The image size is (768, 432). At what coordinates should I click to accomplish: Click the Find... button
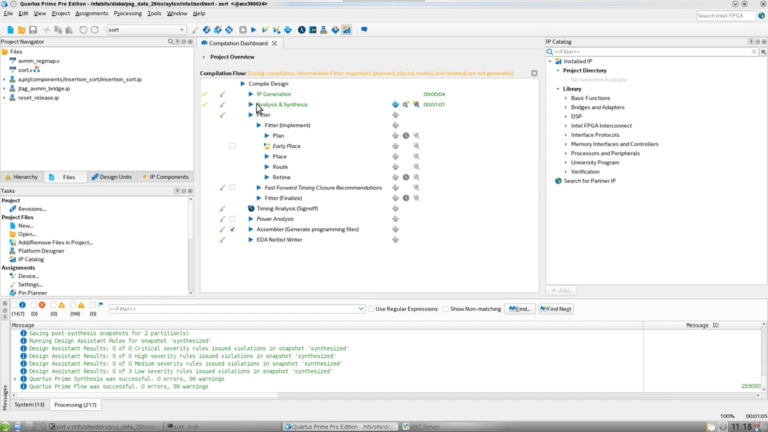point(520,309)
